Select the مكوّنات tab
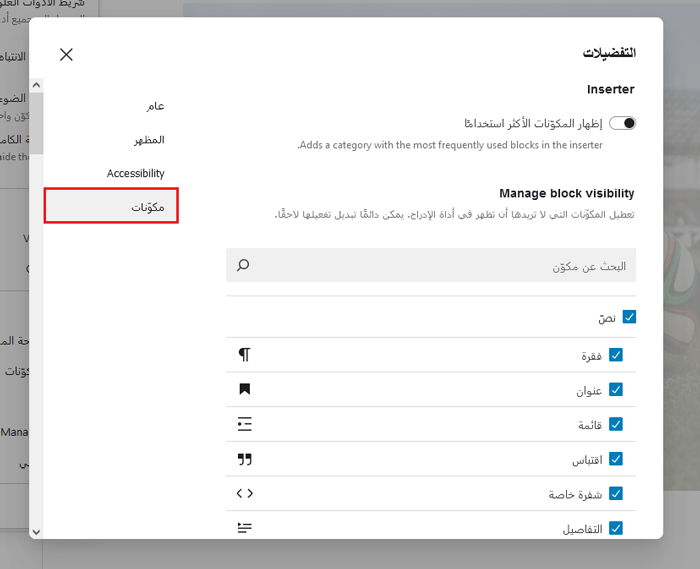Image resolution: width=700 pixels, height=569 pixels. pyautogui.click(x=112, y=206)
